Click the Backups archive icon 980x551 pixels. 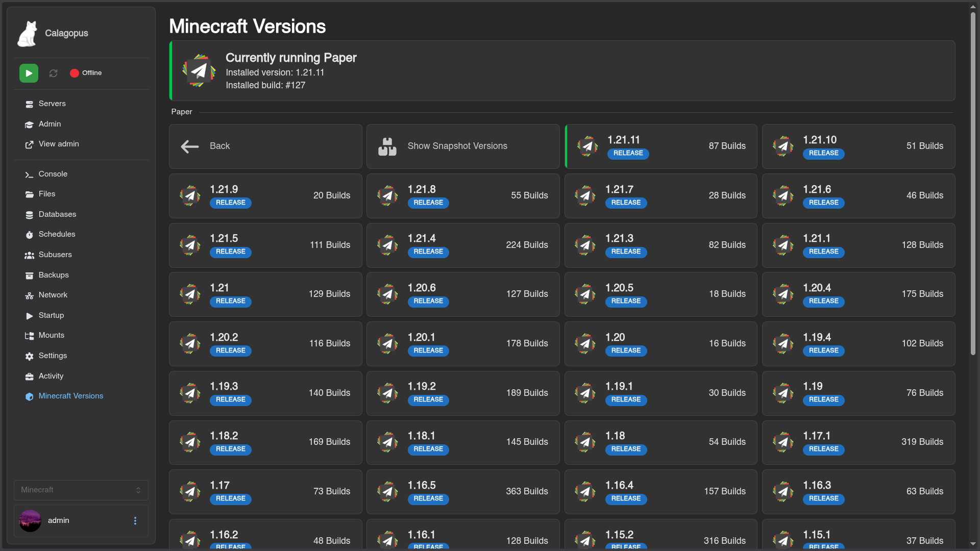29,275
